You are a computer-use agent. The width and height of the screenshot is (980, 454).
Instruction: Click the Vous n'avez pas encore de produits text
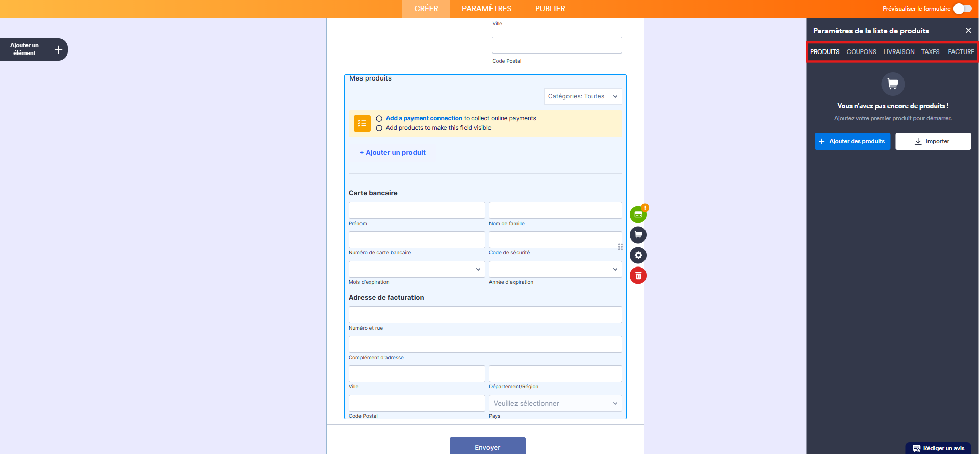click(893, 106)
